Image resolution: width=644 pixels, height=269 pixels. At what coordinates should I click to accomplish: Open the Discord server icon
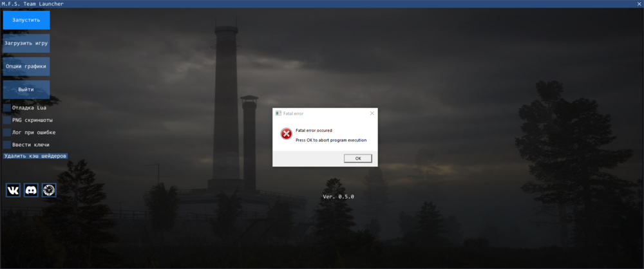coord(31,190)
